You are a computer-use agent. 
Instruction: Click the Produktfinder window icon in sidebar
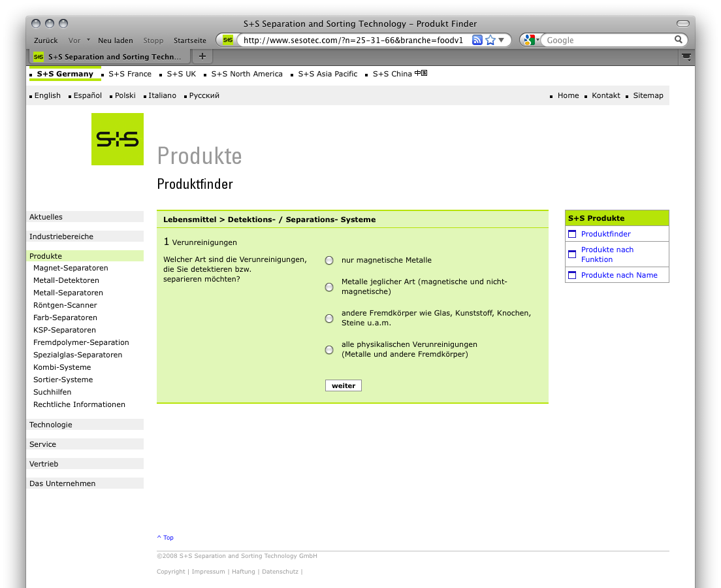pyautogui.click(x=573, y=234)
